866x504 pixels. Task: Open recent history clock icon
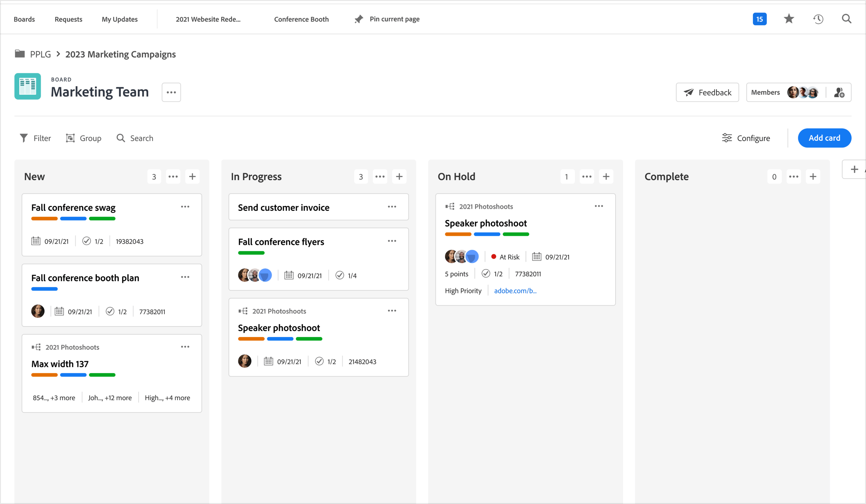tap(818, 19)
